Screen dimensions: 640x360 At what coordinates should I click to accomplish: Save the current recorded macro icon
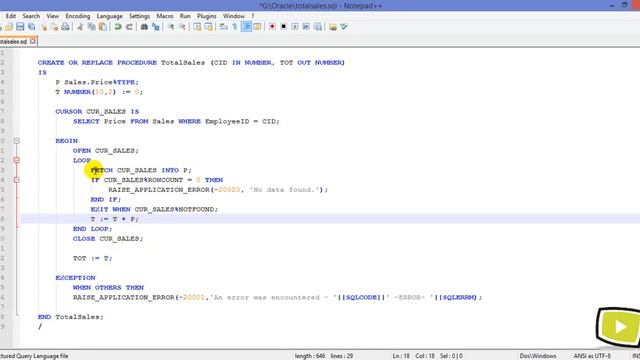click(318, 27)
